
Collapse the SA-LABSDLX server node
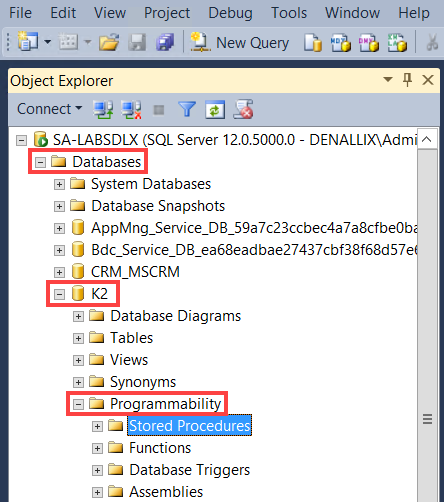[21, 140]
